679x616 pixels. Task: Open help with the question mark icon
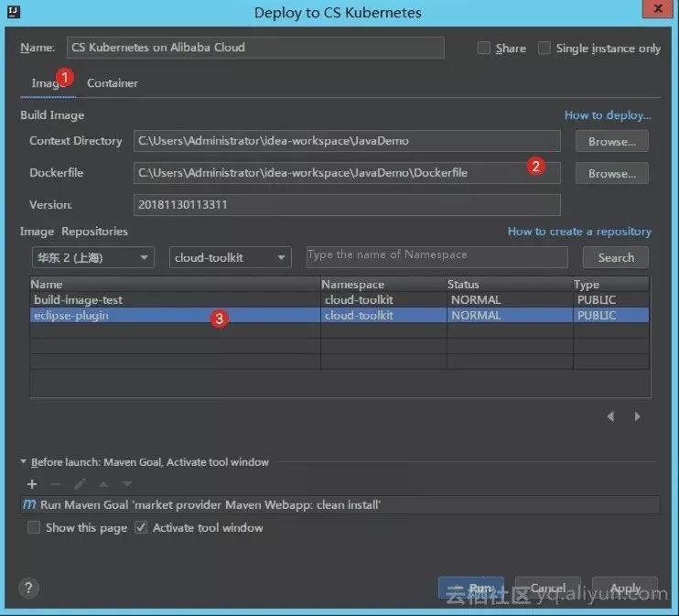coord(28,589)
